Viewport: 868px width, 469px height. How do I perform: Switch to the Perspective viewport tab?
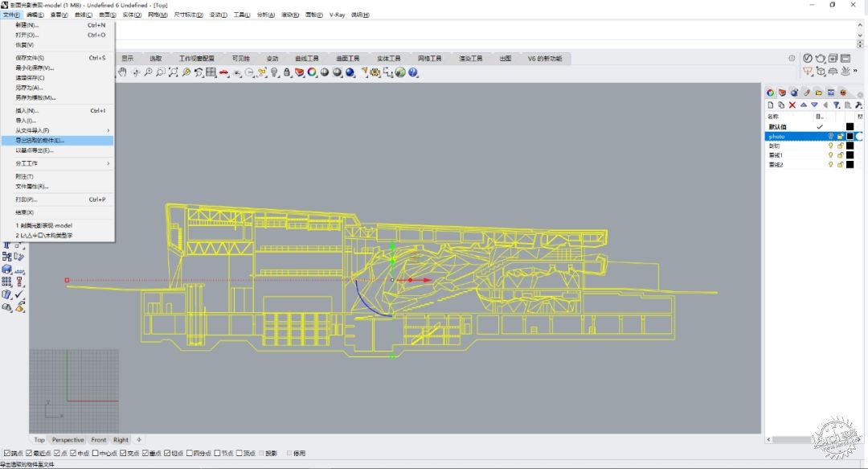68,439
